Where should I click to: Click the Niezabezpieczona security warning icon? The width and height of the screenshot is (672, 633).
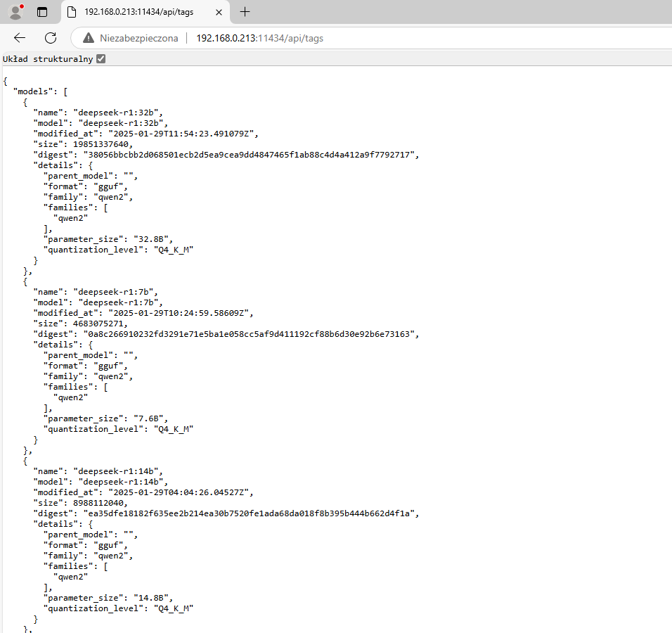89,38
